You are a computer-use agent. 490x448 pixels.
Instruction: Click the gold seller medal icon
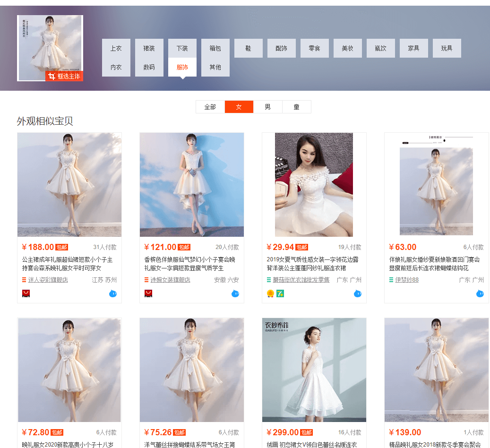pos(270,293)
